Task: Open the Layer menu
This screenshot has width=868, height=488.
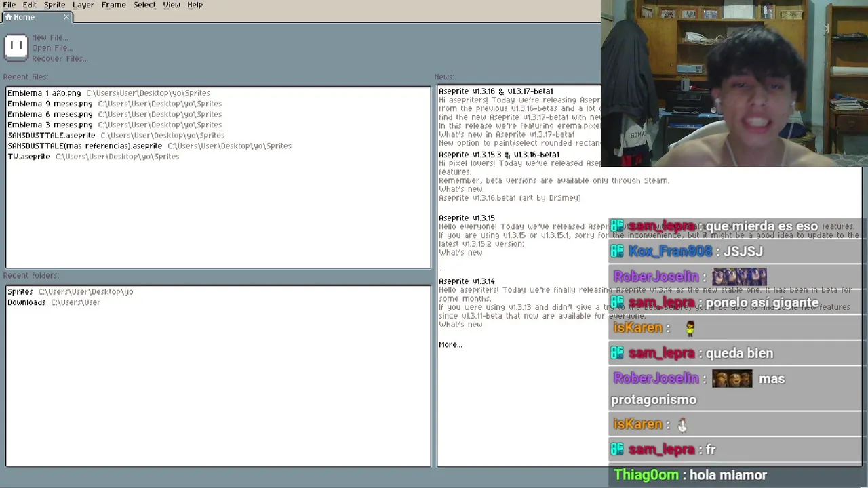Action: point(83,5)
